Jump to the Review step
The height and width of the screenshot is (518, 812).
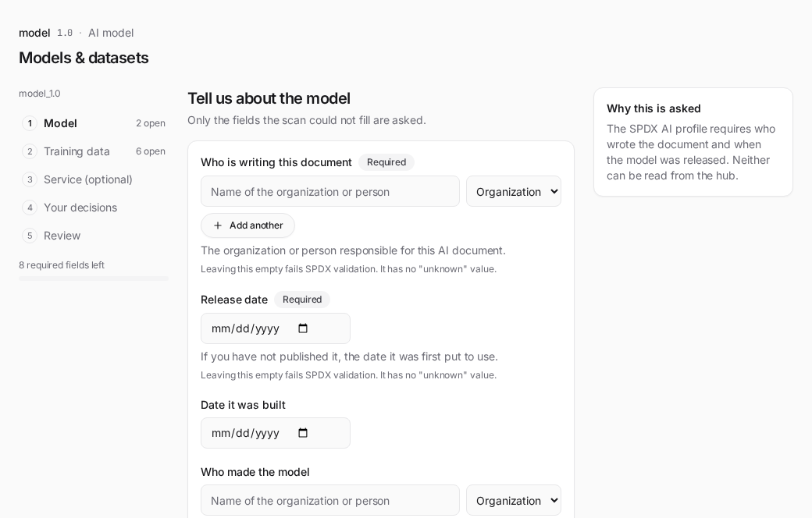click(x=94, y=236)
